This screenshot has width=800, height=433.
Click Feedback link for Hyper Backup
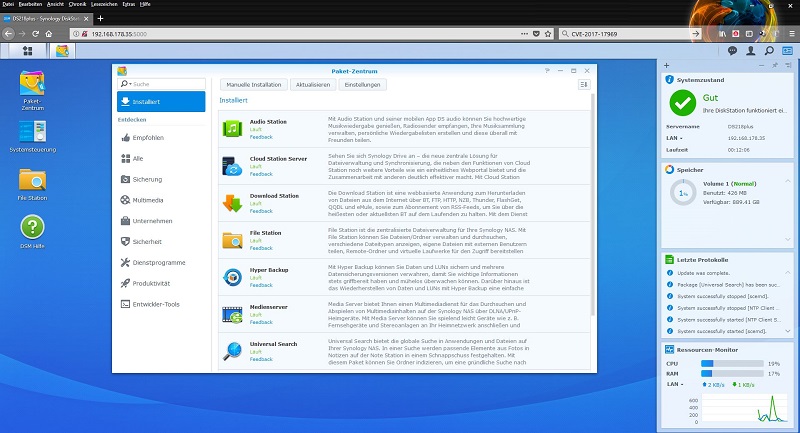(261, 285)
